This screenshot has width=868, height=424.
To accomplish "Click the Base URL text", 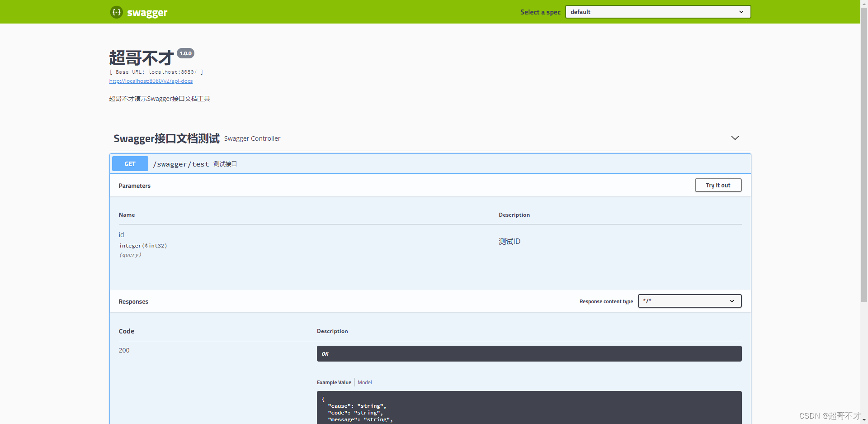I will 156,72.
